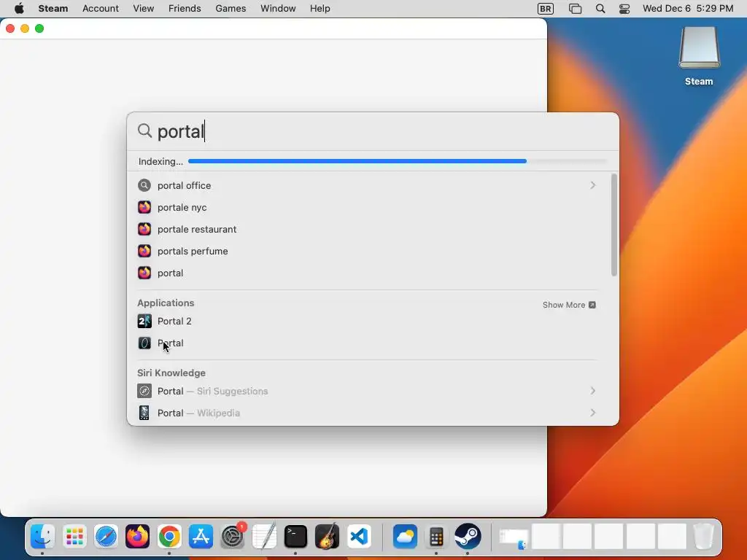Screen dimensions: 747x560
Task: Click the Spotlight icon in menu bar
Action: [x=600, y=9]
